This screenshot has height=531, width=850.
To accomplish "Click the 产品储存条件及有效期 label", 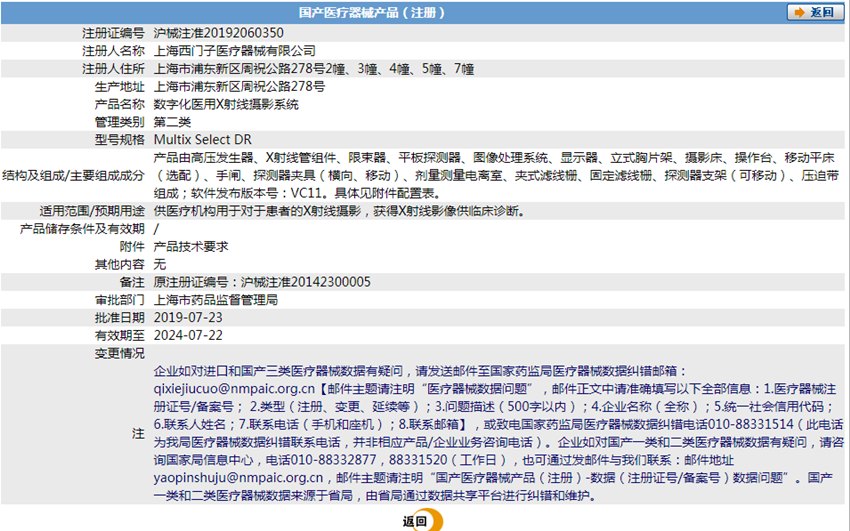I will pos(82,229).
